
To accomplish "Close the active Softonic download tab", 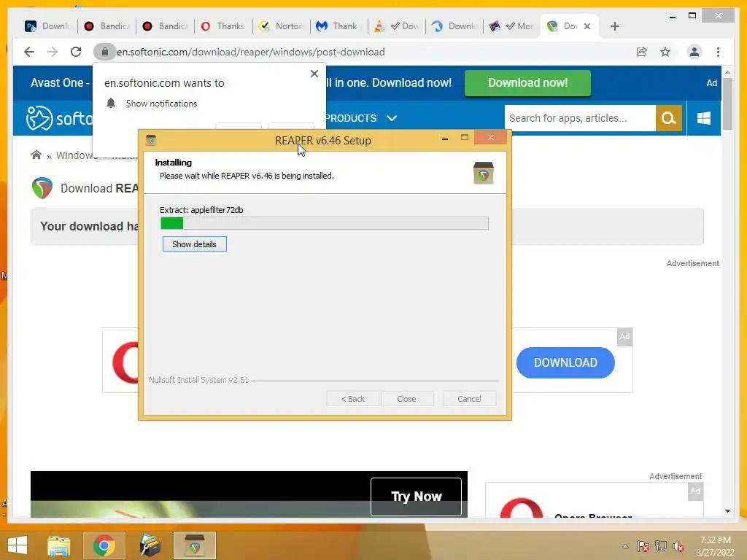I will [587, 26].
